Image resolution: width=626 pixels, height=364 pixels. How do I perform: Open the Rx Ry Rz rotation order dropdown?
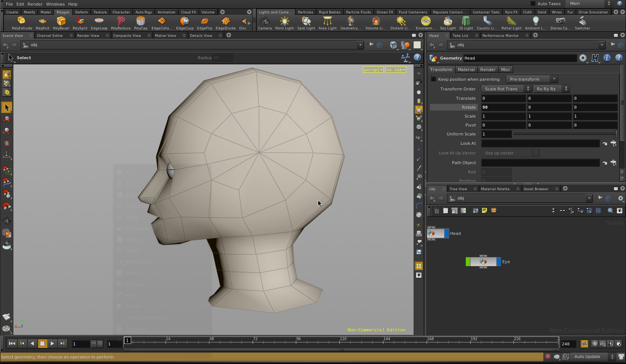[551, 89]
